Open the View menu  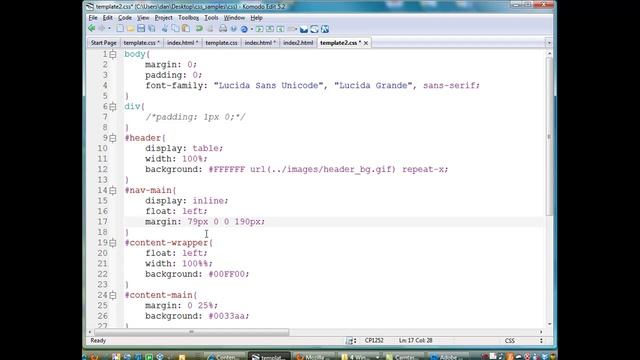click(x=143, y=18)
